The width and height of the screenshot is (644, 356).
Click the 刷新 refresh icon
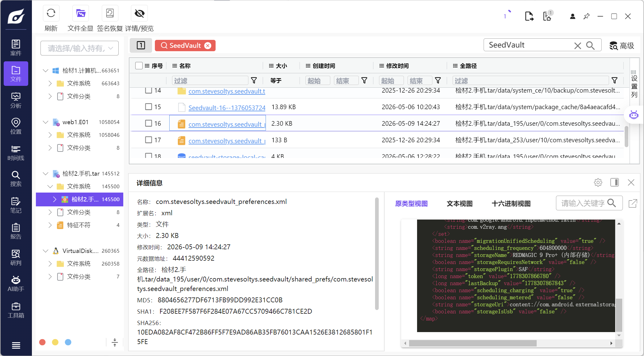pyautogui.click(x=51, y=13)
